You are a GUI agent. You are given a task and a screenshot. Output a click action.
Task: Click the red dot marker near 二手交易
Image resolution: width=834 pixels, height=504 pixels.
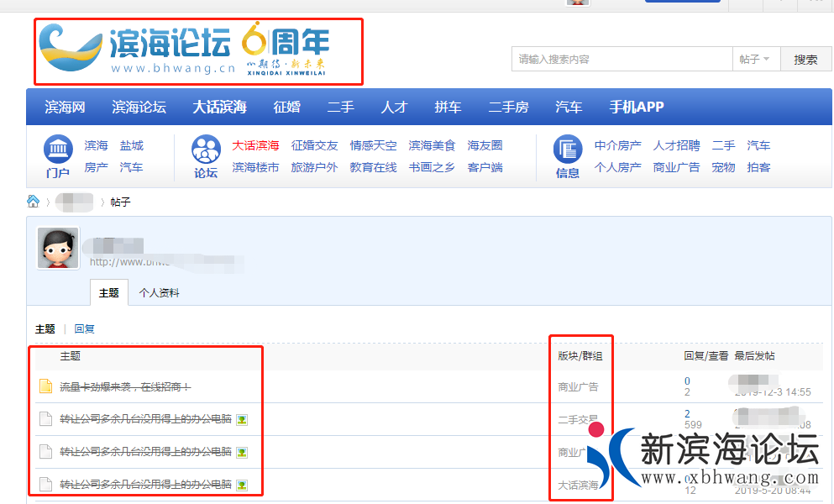pyautogui.click(x=597, y=428)
